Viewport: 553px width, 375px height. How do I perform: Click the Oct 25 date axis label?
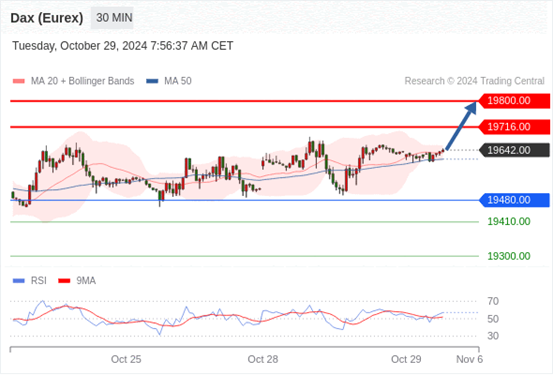point(126,359)
